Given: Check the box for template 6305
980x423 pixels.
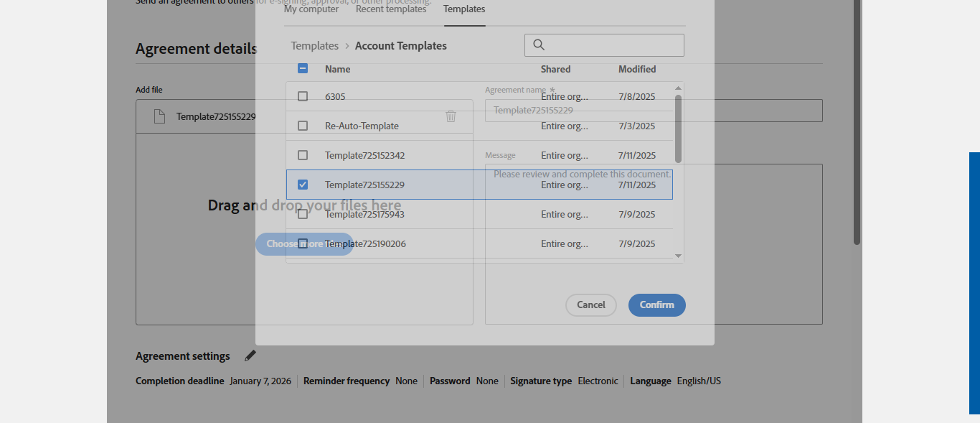Looking at the screenshot, I should pos(303,96).
